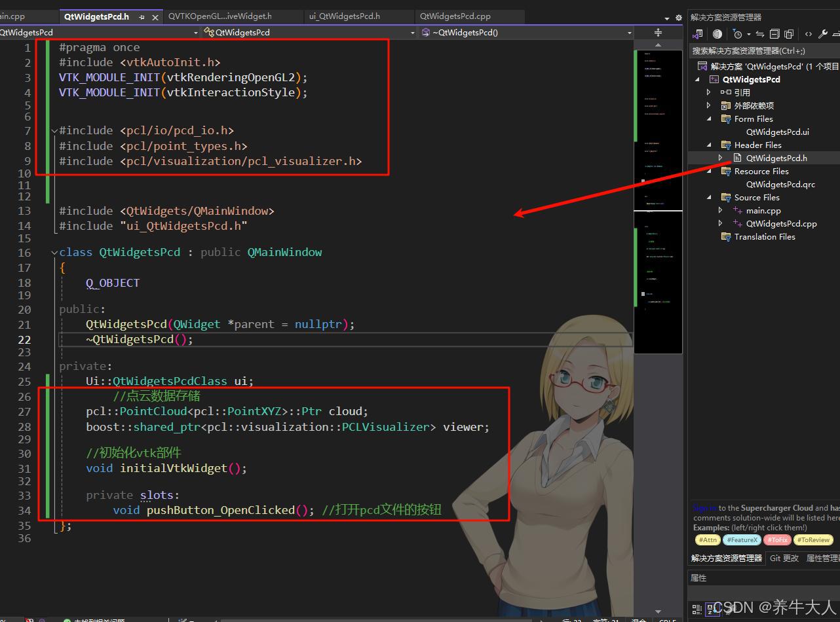This screenshot has height=622, width=840.
Task: Click the scrollbar up arrow above the minimap
Action: pos(658,45)
